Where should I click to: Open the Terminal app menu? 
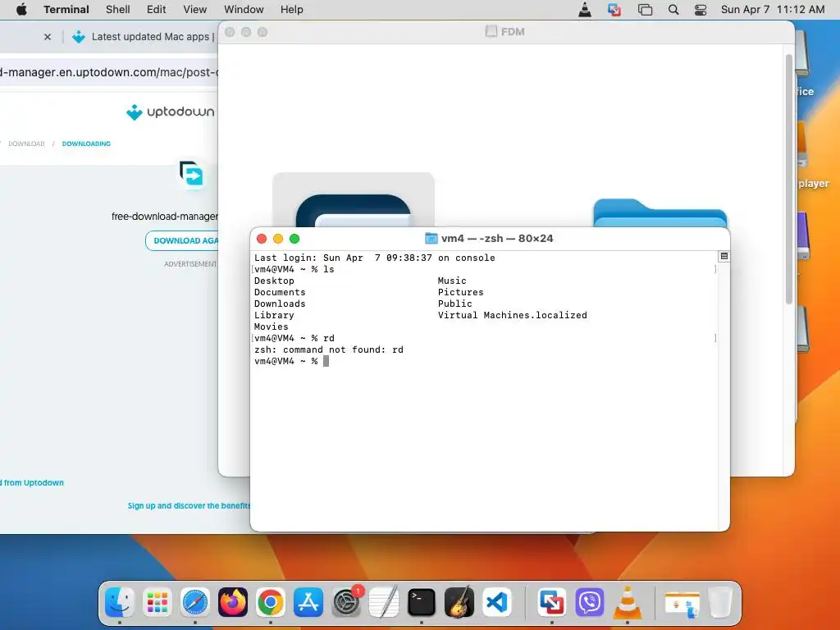click(x=66, y=9)
